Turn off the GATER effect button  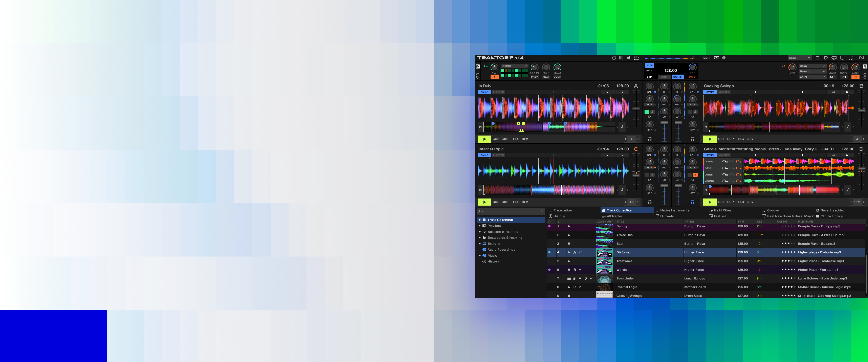point(855,77)
